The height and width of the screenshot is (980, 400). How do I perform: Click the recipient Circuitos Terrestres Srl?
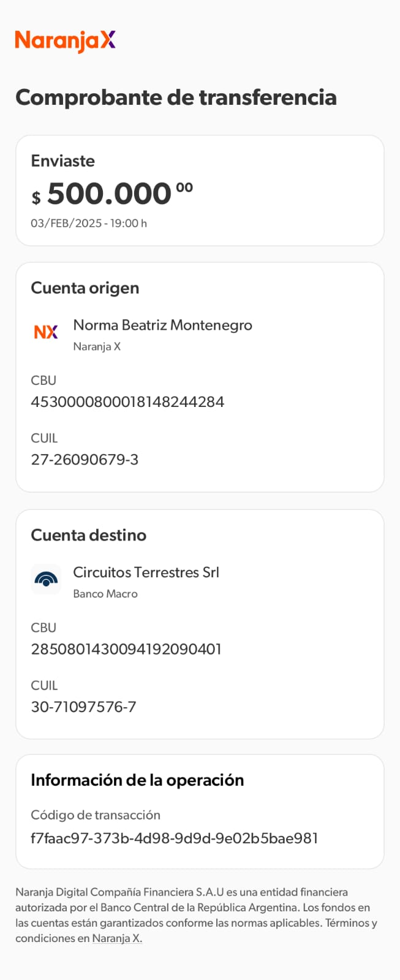click(x=146, y=572)
